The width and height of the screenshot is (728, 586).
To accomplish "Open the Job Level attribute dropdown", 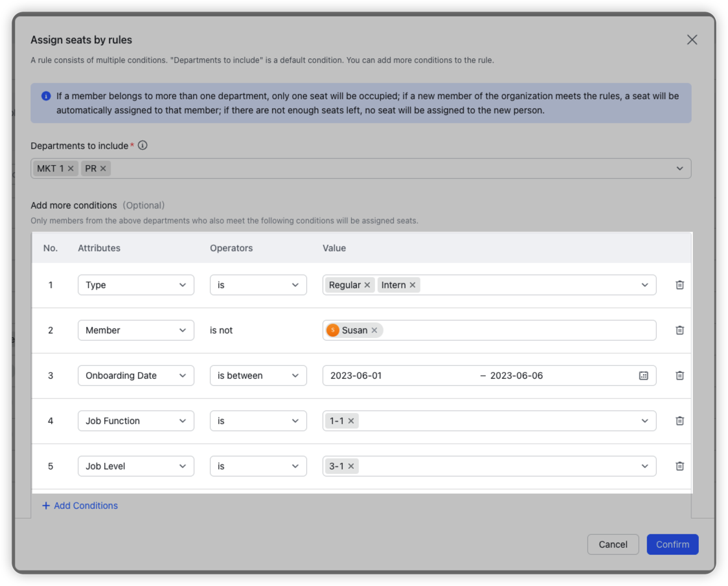I will coord(136,466).
